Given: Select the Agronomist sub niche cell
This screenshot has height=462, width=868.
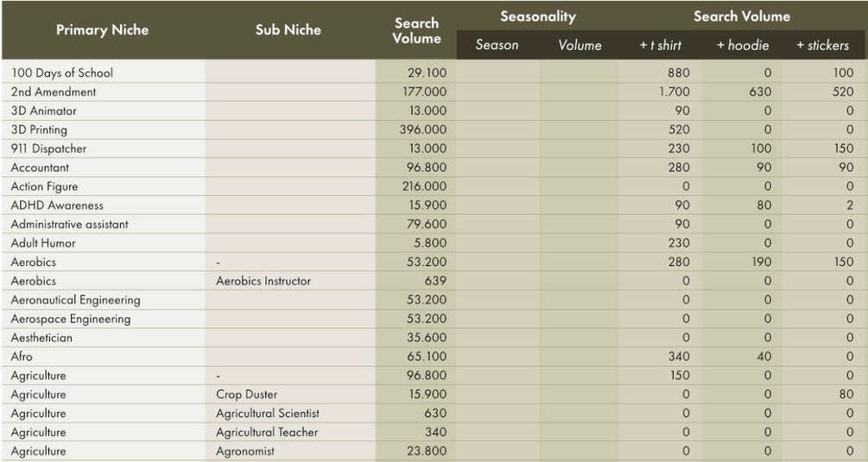Looking at the screenshot, I should (246, 452).
